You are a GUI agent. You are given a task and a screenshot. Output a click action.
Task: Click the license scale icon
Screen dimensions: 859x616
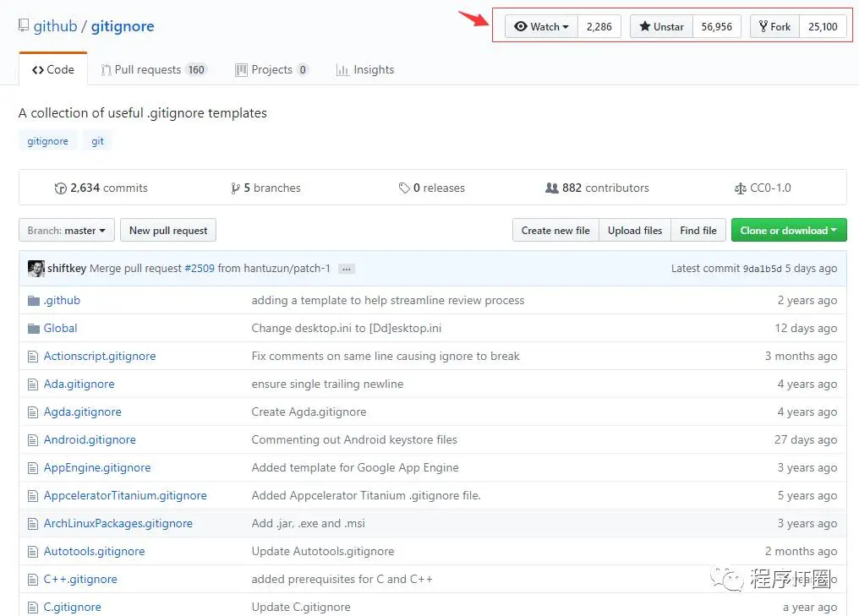coord(740,188)
